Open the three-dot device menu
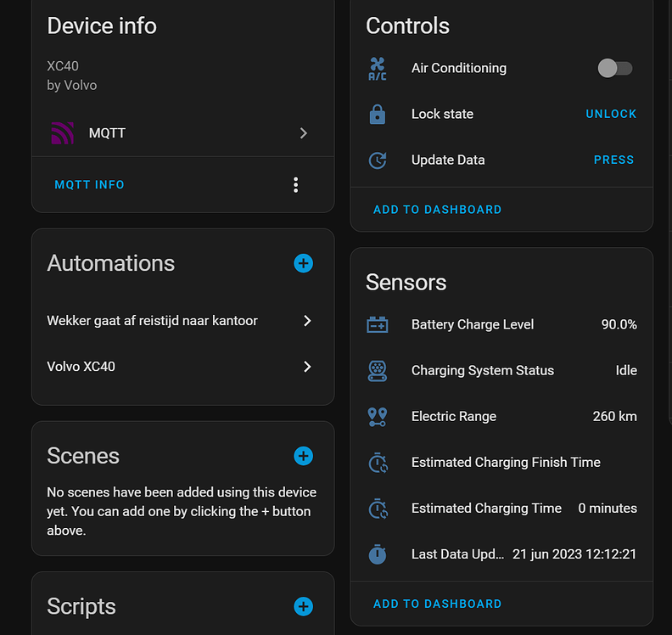 (x=295, y=184)
